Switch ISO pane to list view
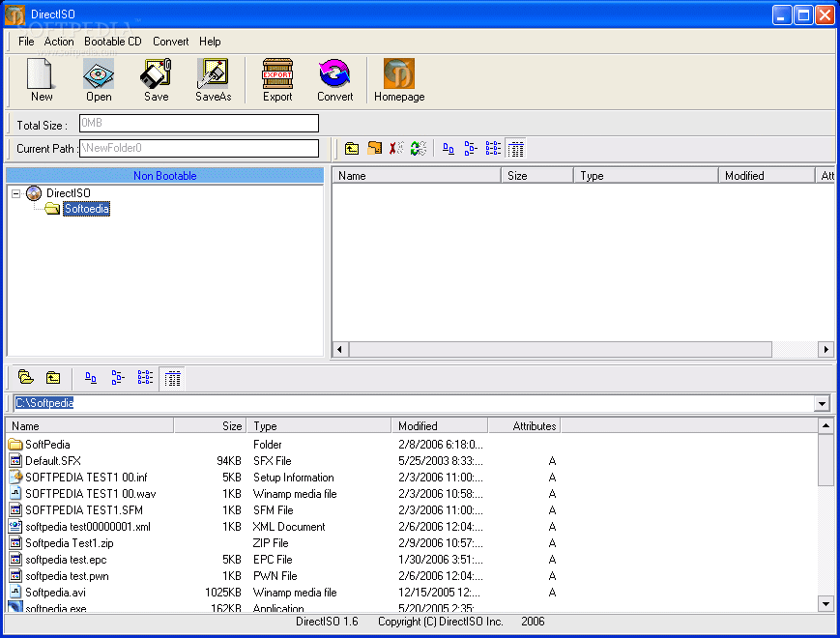840x638 pixels. click(493, 149)
